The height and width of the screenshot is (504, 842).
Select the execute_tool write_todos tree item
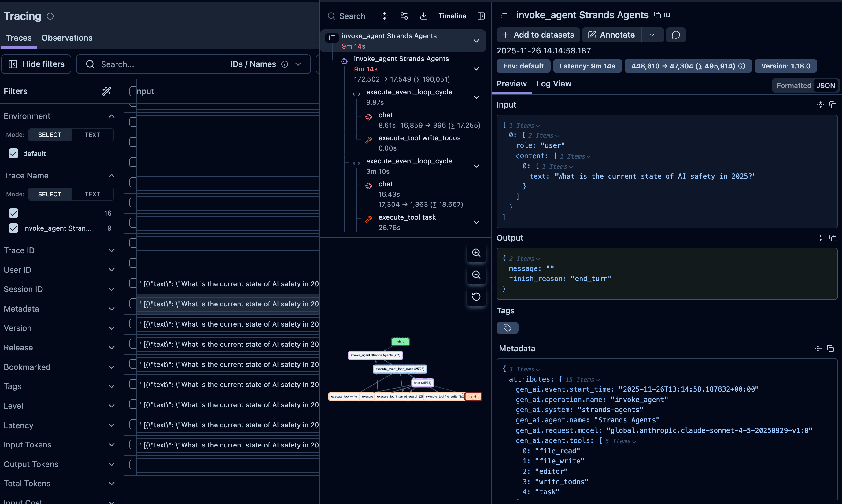tap(419, 138)
